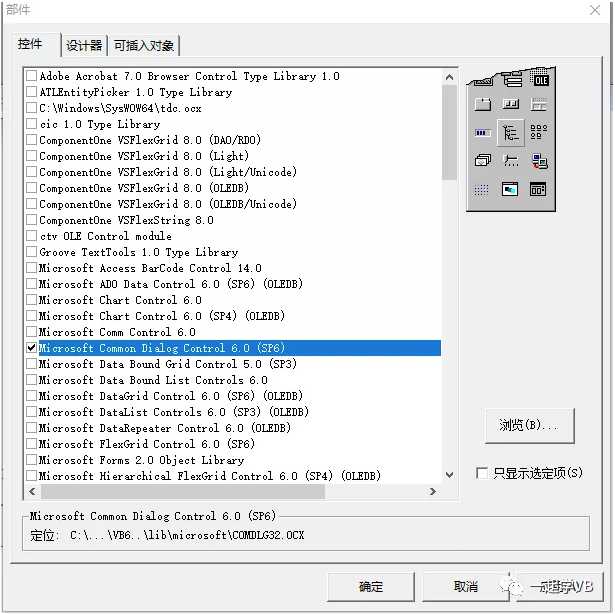
Task: Close the 部件 dialog with X
Action: (595, 10)
